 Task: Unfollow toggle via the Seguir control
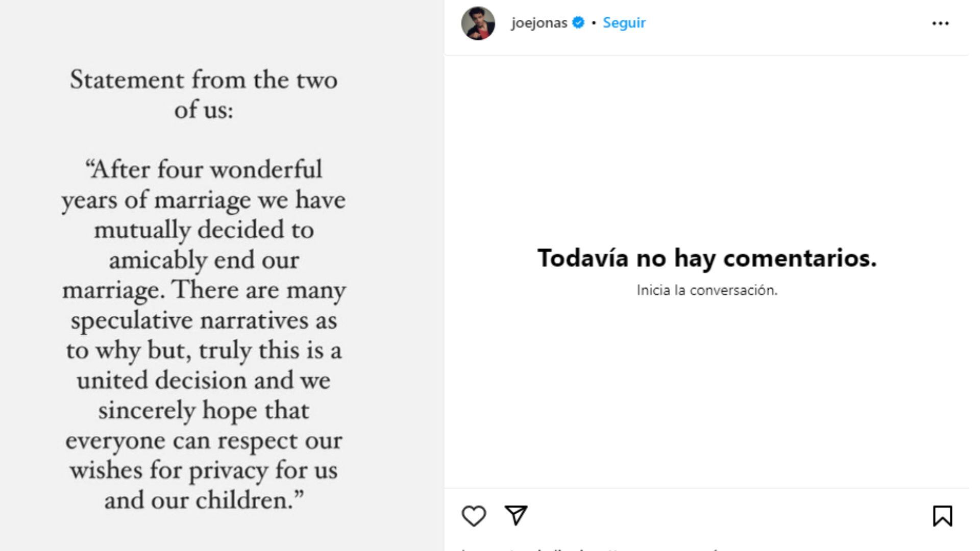point(624,22)
